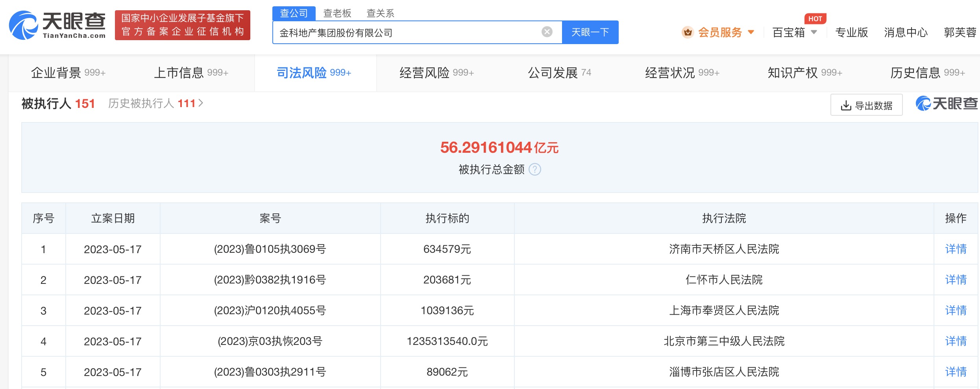Open the 历史信息 tab
The width and height of the screenshot is (980, 389).
pos(928,73)
